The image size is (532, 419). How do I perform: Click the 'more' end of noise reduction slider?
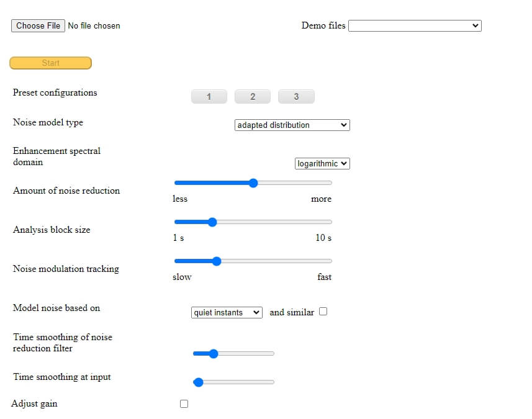point(330,183)
